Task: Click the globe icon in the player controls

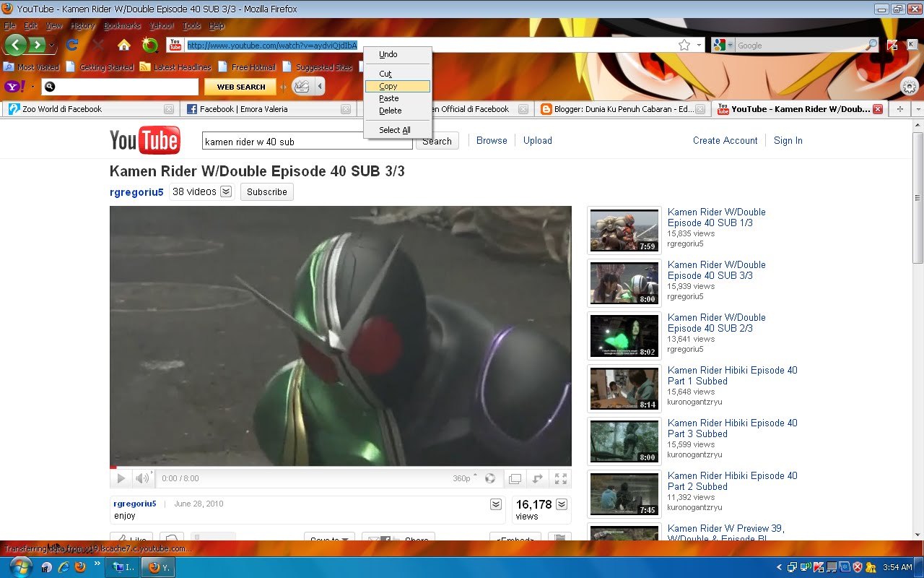Action: pos(490,478)
